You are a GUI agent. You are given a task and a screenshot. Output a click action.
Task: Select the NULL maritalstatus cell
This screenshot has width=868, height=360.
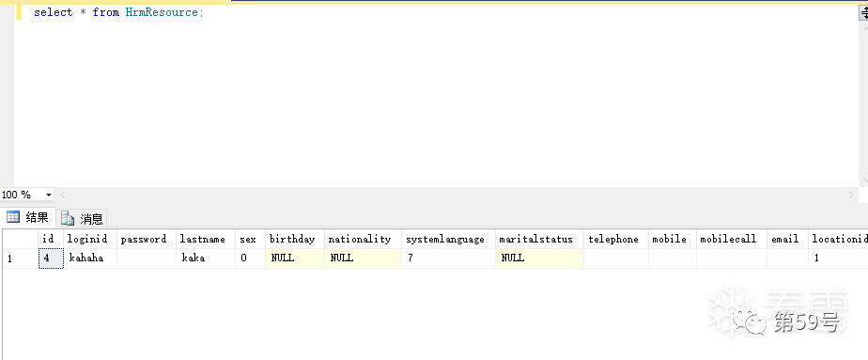[540, 258]
